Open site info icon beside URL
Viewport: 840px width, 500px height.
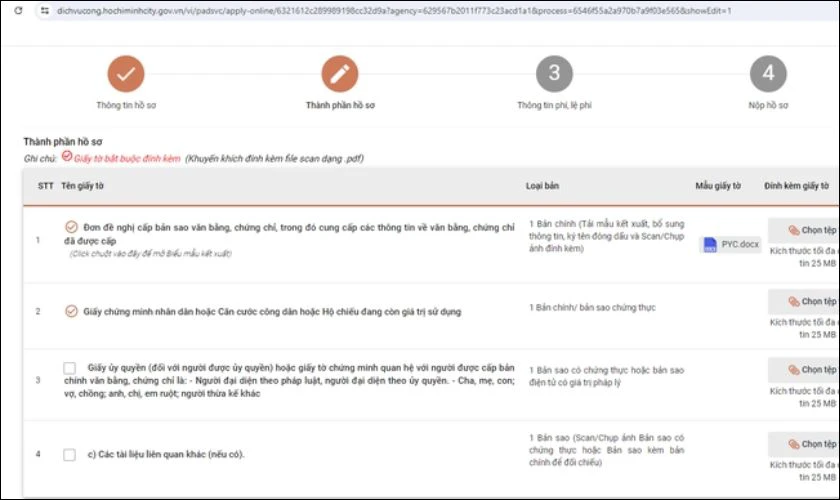[45, 11]
